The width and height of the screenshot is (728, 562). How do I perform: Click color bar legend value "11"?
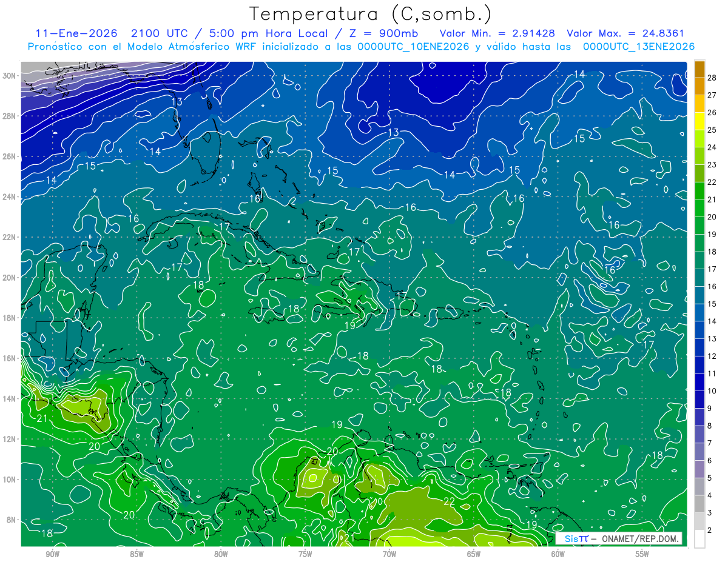coord(712,373)
